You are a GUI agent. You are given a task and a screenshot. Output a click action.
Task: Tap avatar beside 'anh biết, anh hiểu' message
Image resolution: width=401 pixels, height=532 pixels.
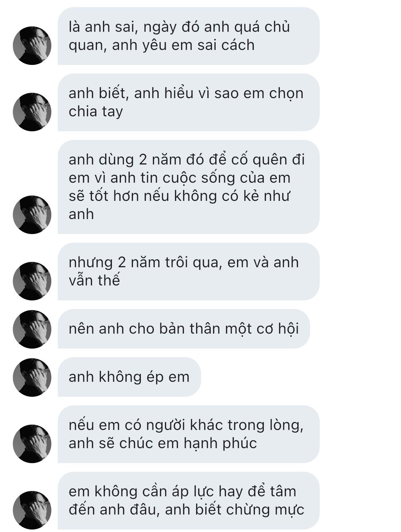click(x=32, y=112)
